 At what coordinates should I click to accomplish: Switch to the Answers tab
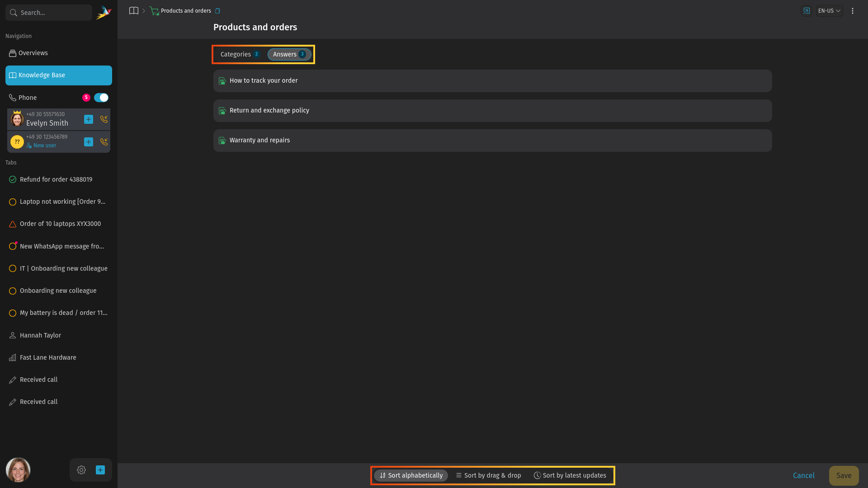[289, 54]
